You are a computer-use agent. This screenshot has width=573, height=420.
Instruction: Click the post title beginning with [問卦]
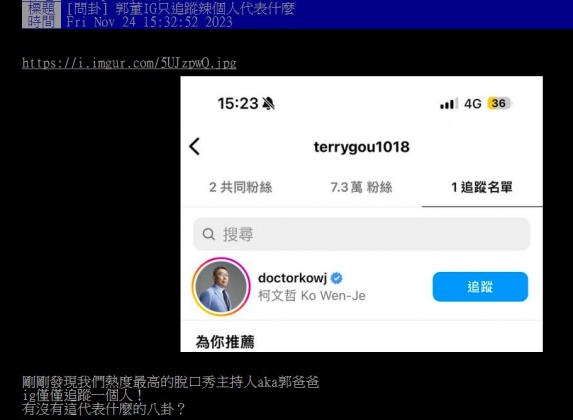tap(181, 8)
